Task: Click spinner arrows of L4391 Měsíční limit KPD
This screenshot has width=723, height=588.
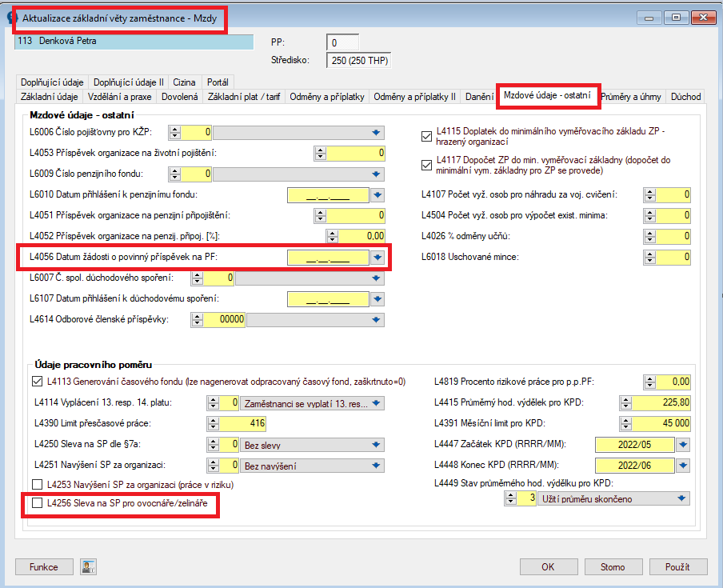Action: click(x=625, y=423)
